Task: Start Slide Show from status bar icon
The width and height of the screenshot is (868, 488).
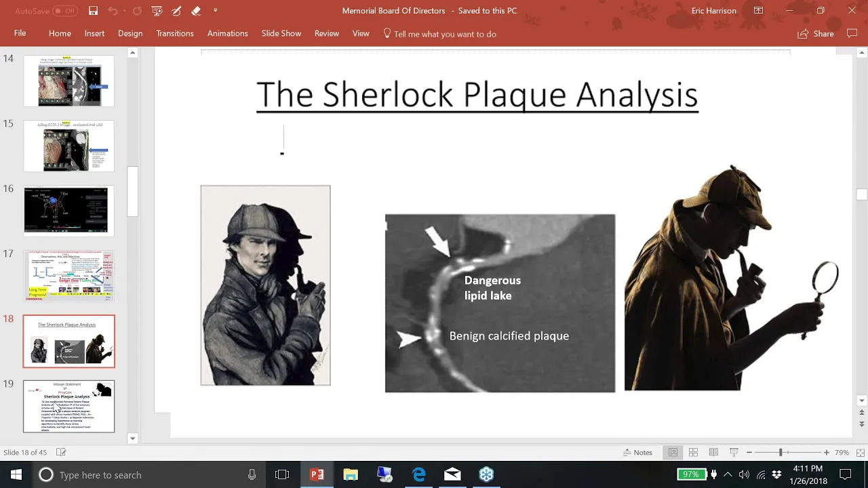Action: click(x=734, y=453)
